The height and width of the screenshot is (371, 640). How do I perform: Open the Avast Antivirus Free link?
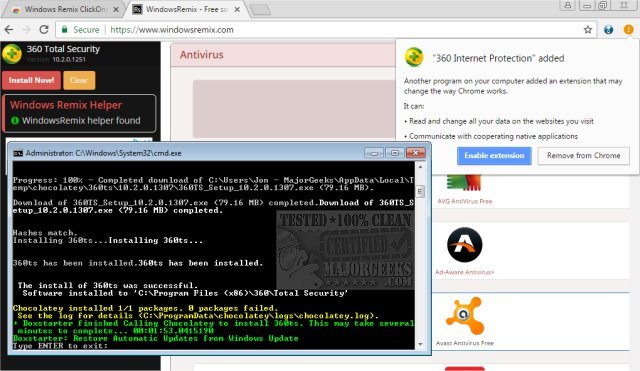[x=465, y=343]
